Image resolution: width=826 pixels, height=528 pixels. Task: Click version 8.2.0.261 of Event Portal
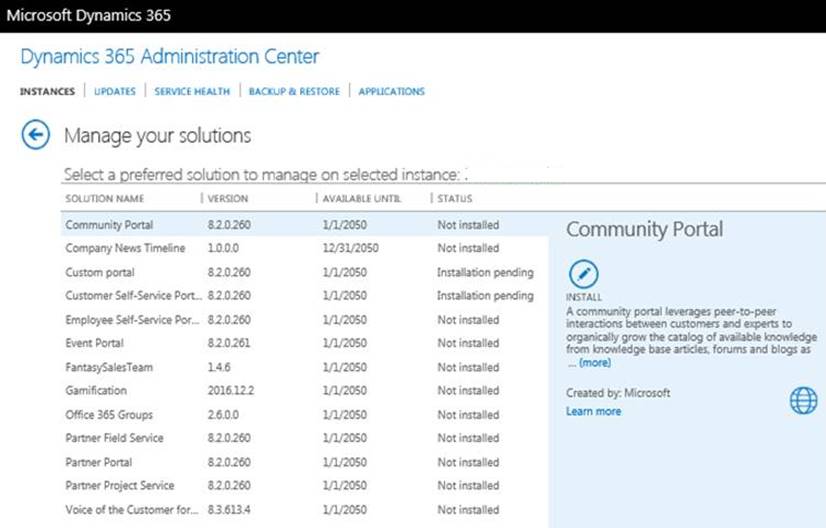(229, 343)
